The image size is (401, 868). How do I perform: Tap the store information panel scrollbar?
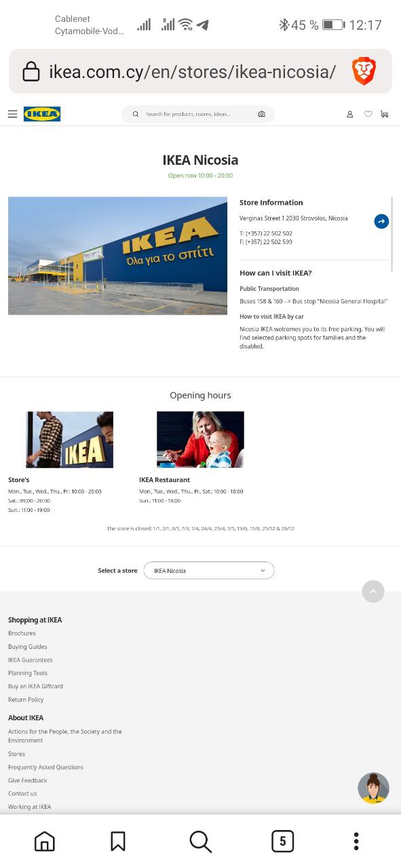(392, 234)
